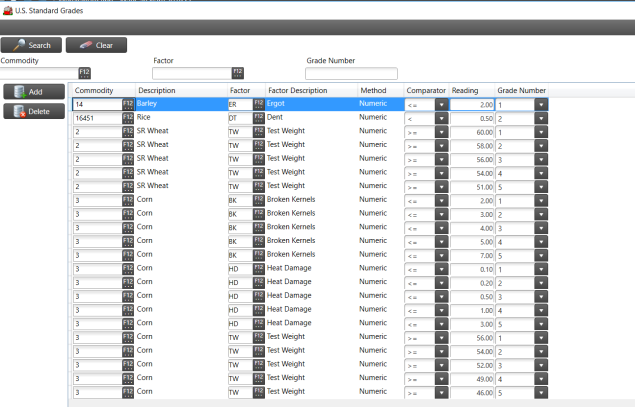Expand the Comparator dropdown in Barley row

(x=441, y=104)
